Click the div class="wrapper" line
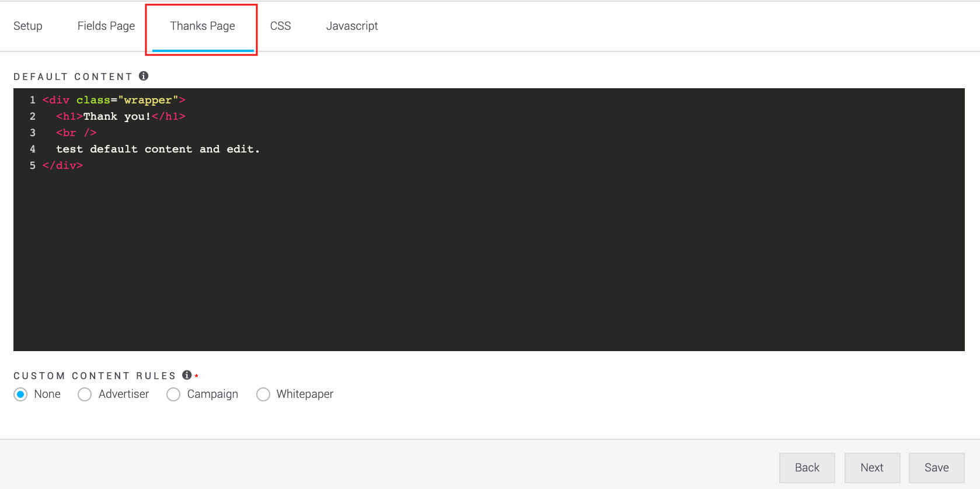The image size is (980, 489). (114, 100)
